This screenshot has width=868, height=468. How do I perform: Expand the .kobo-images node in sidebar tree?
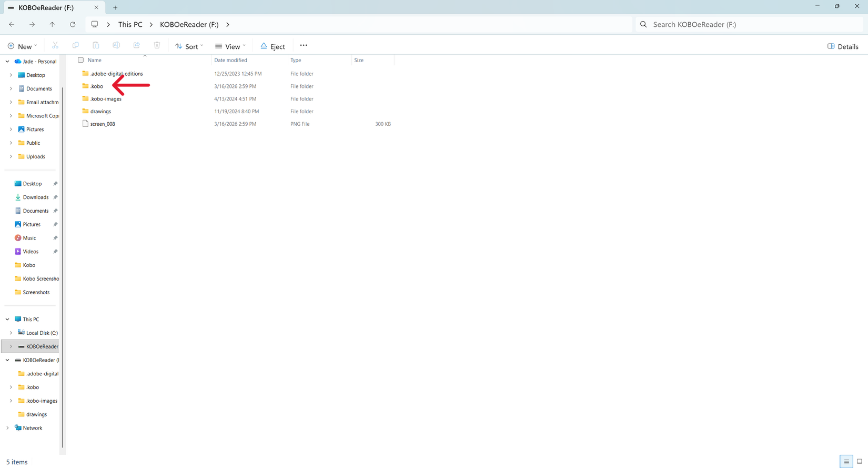11,401
